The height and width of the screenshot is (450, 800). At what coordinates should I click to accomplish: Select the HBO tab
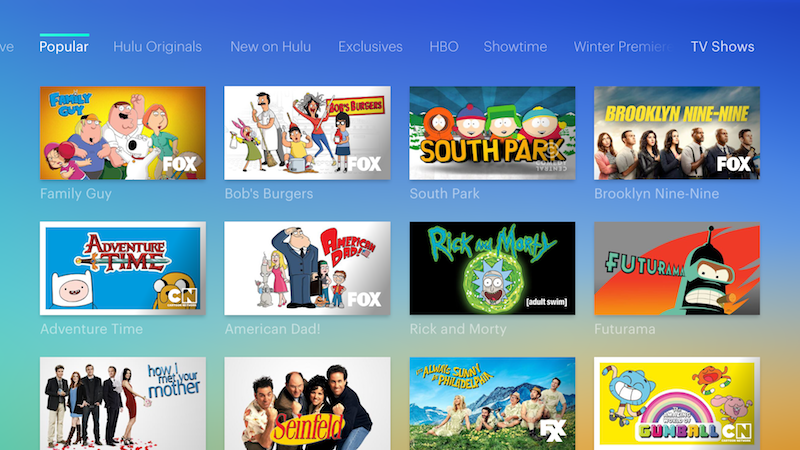coord(444,46)
